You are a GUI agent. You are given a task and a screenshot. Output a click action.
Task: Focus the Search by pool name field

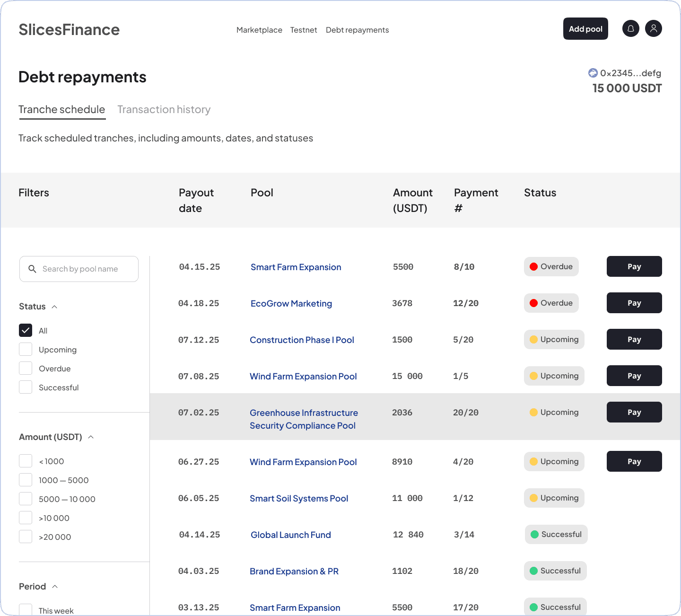(85, 269)
